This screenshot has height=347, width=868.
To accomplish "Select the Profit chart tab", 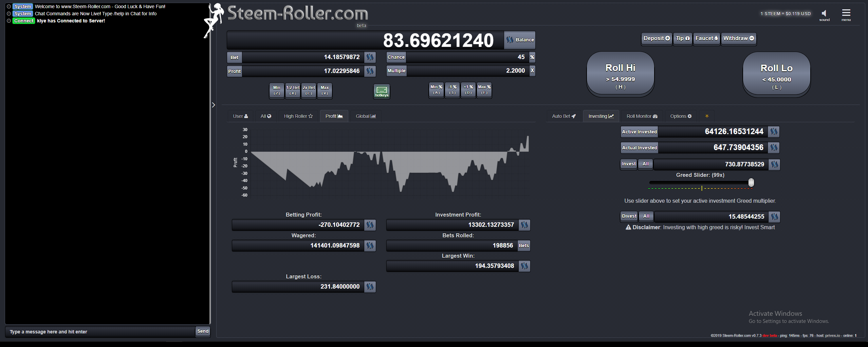I will pyautogui.click(x=334, y=116).
